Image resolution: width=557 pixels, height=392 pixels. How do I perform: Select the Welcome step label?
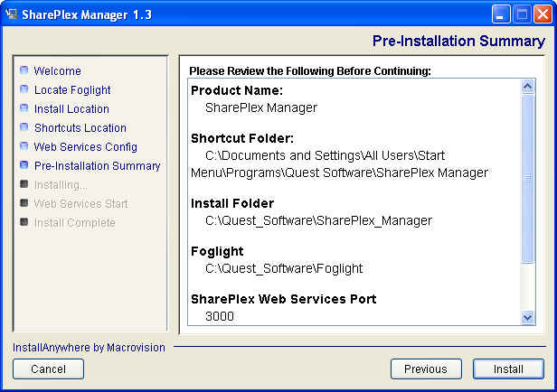[57, 71]
